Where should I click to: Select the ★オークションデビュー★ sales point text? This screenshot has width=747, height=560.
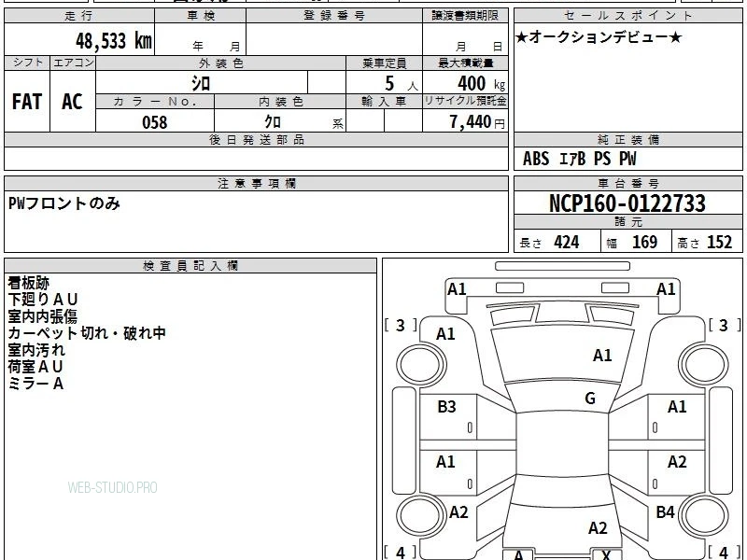599,37
